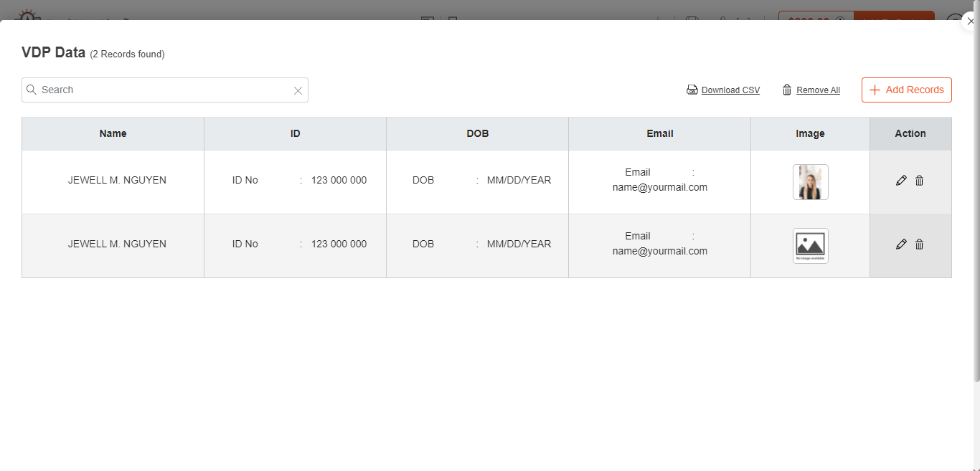The width and height of the screenshot is (980, 471).
Task: Close the VDP Data dialog
Action: pyautogui.click(x=970, y=22)
